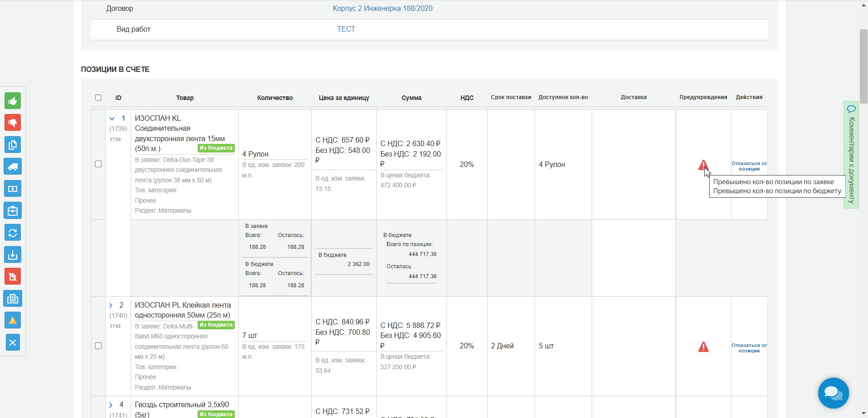Click Отказаться от позиции for position 1
This screenshot has height=418, width=868.
click(749, 166)
